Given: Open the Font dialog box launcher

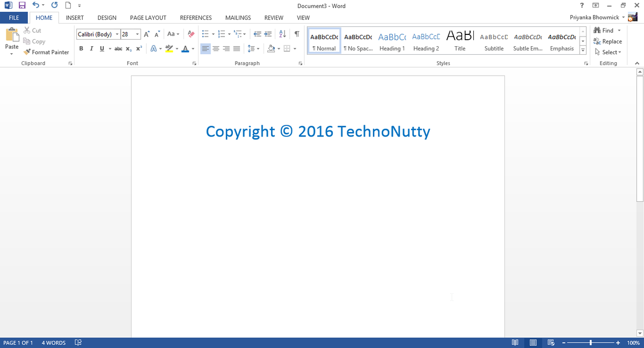Looking at the screenshot, I should click(x=194, y=63).
